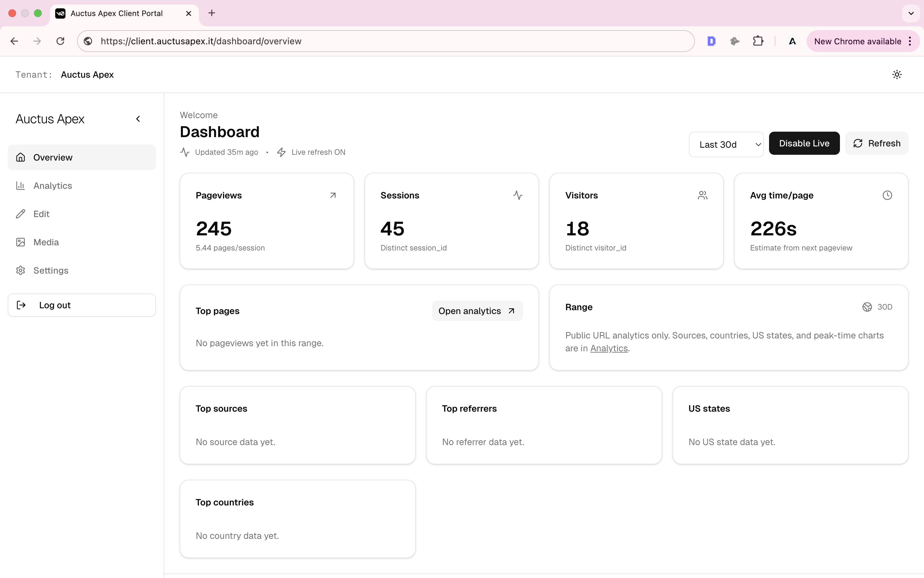Viewport: 924px width, 578px height.
Task: Click the Auctus Apex tenant name
Action: (x=88, y=75)
